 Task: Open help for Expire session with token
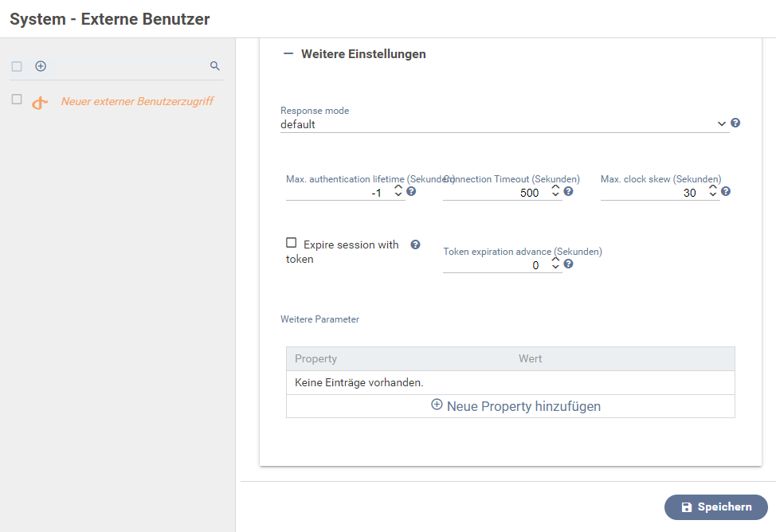click(415, 244)
